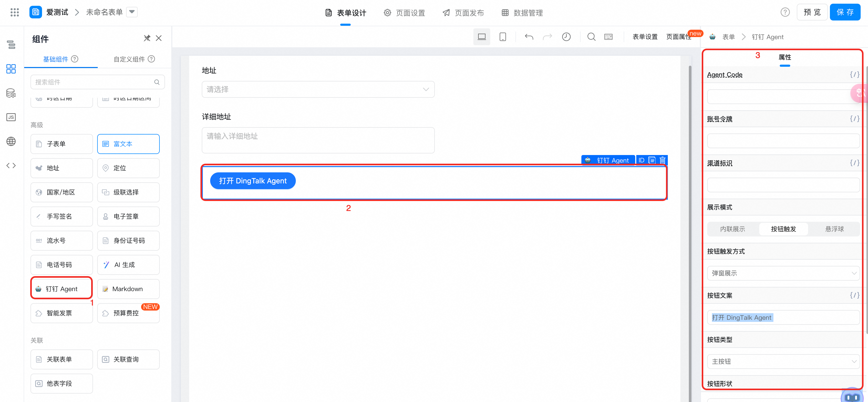Click the 保存 button
Screen dimensions: 868x402
coord(845,12)
